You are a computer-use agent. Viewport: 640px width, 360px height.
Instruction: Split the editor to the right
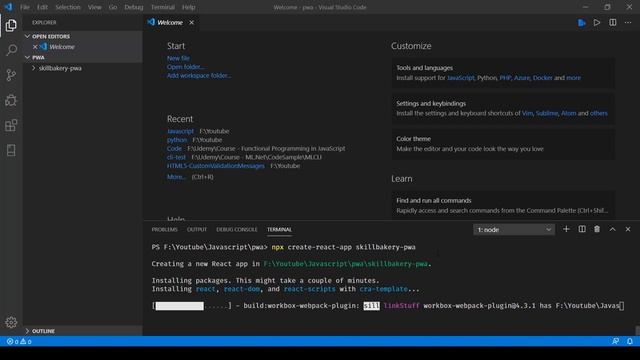coord(613,22)
